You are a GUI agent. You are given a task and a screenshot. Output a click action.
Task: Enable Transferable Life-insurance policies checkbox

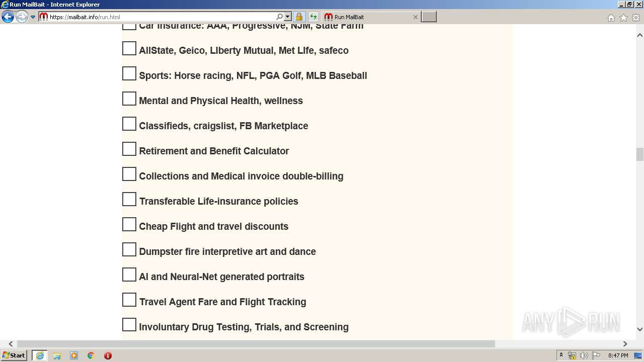click(x=129, y=199)
